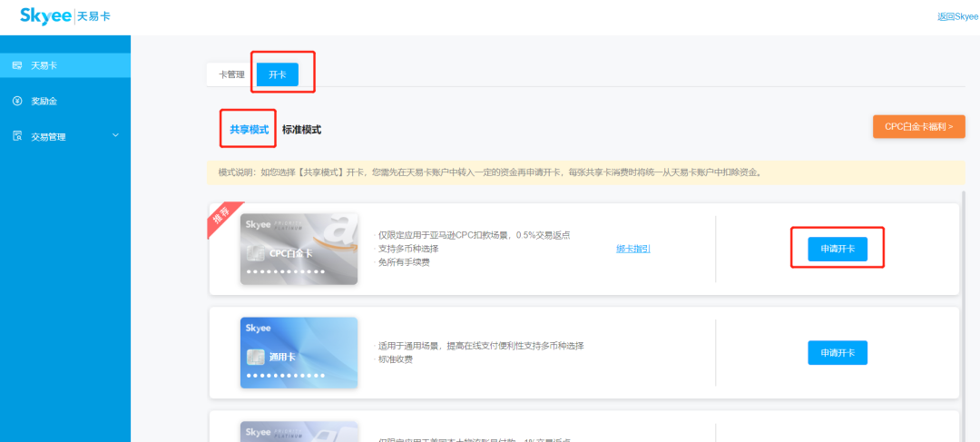Click the blue 通用卡 card thumbnail
This screenshot has width=980, height=442.
[x=299, y=352]
